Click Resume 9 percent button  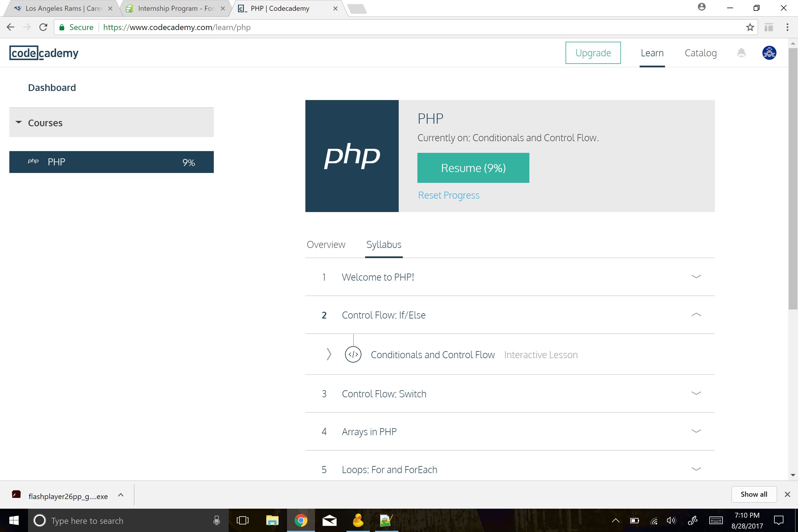tap(473, 167)
